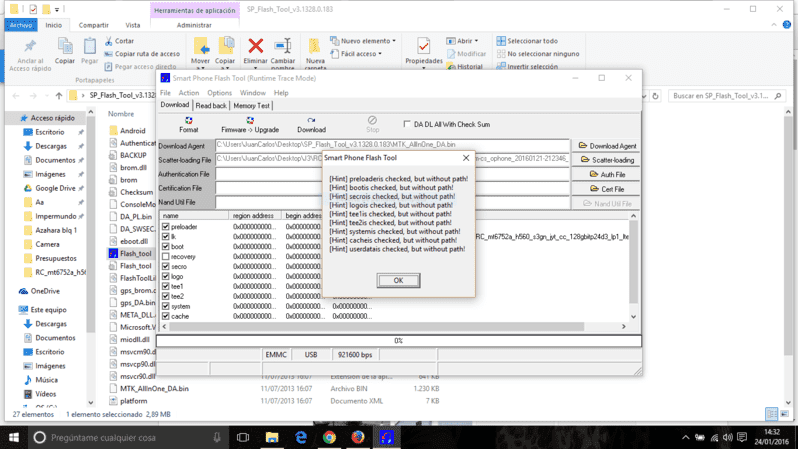Open the Window menu in Flash Tool
The height and width of the screenshot is (449, 798).
tap(252, 93)
